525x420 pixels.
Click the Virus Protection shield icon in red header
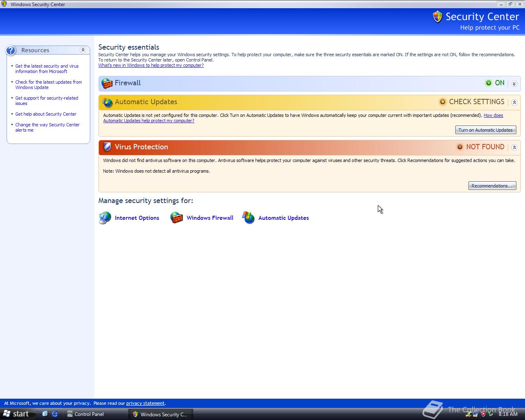tap(107, 147)
